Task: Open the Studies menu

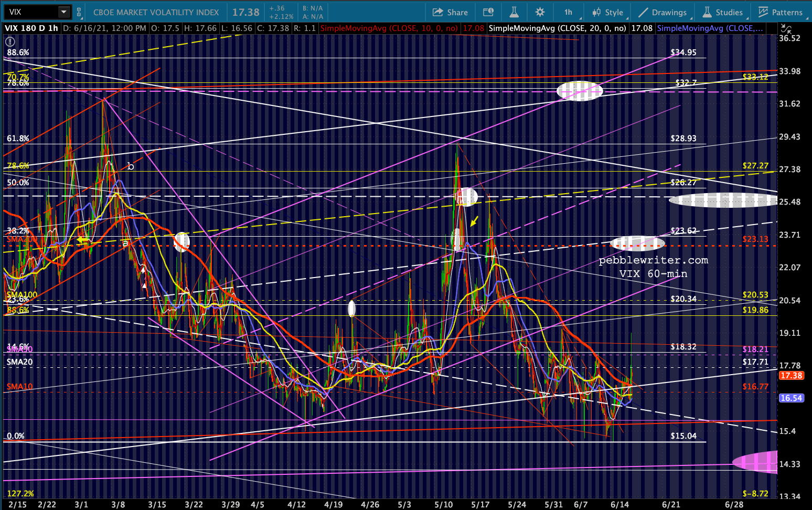Action: click(723, 12)
